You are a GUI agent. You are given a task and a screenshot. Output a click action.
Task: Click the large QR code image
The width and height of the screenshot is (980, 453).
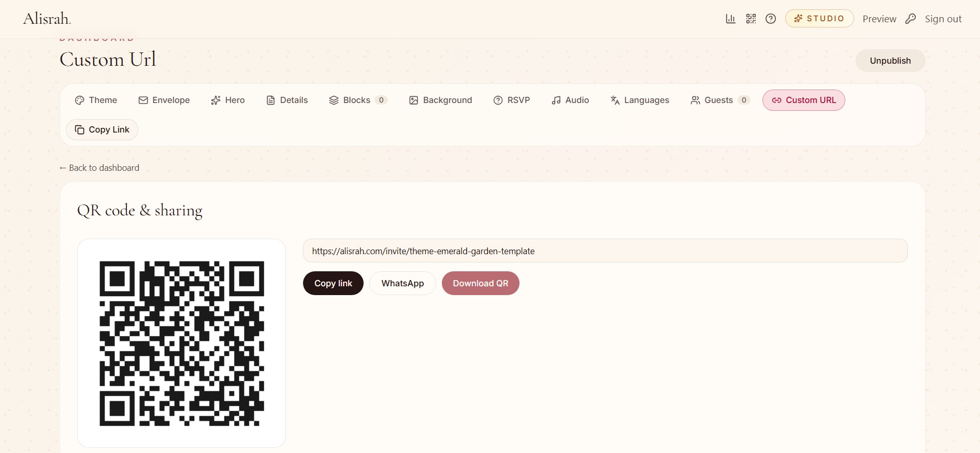pos(182,343)
